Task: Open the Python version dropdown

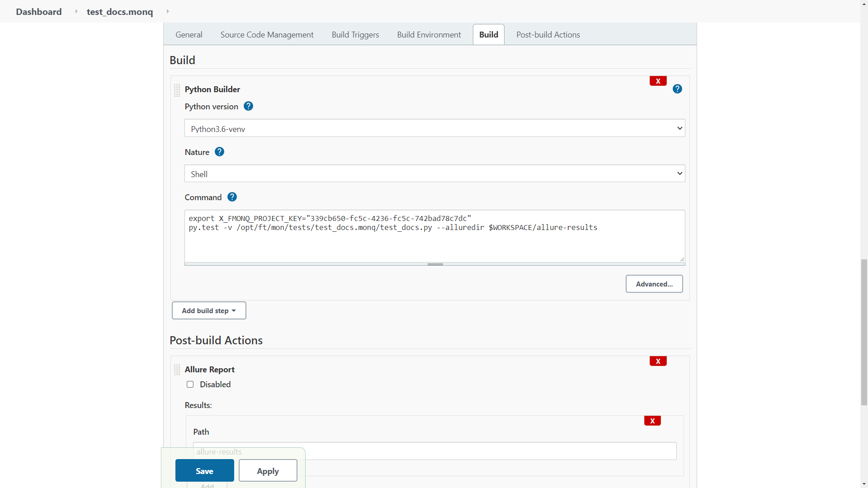Action: click(x=434, y=128)
